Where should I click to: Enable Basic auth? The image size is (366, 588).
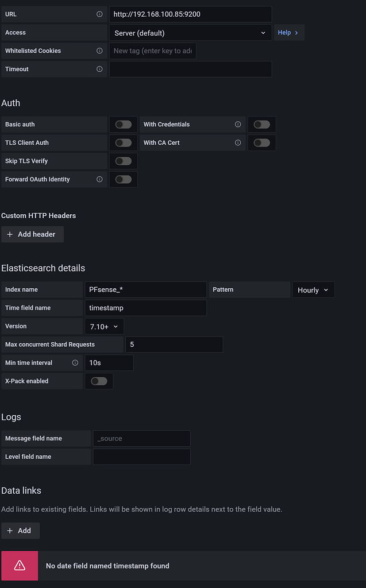[122, 124]
